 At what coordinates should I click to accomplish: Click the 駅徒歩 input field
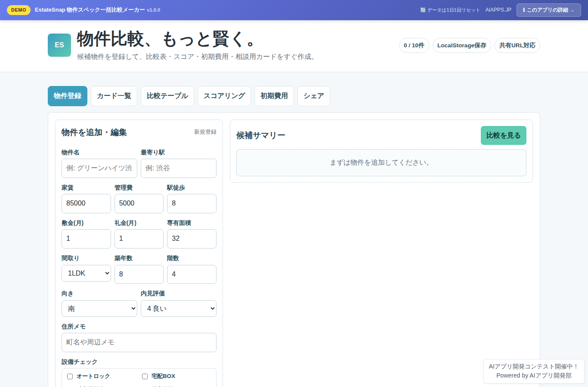pyautogui.click(x=192, y=203)
